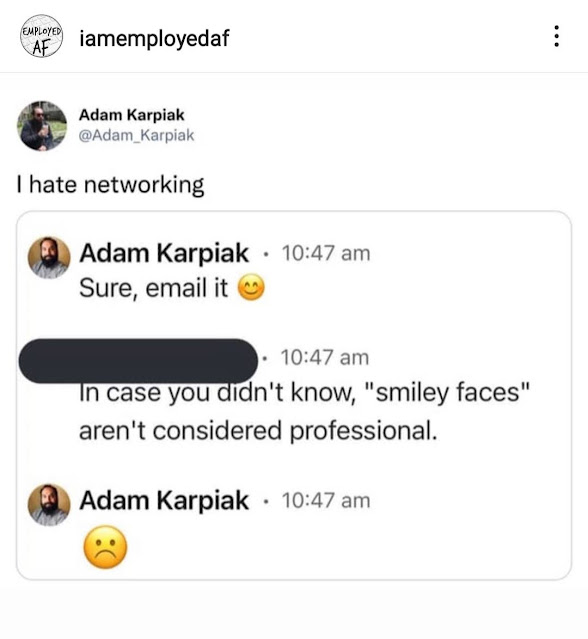The width and height of the screenshot is (588, 639).
Task: Click the timestamp next to the redacted name
Action: click(324, 357)
